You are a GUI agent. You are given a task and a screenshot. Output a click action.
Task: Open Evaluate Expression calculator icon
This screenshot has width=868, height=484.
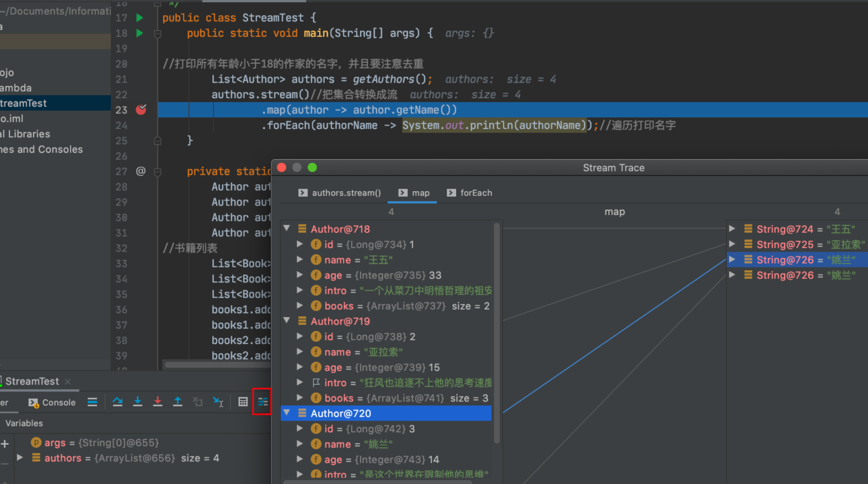[243, 402]
